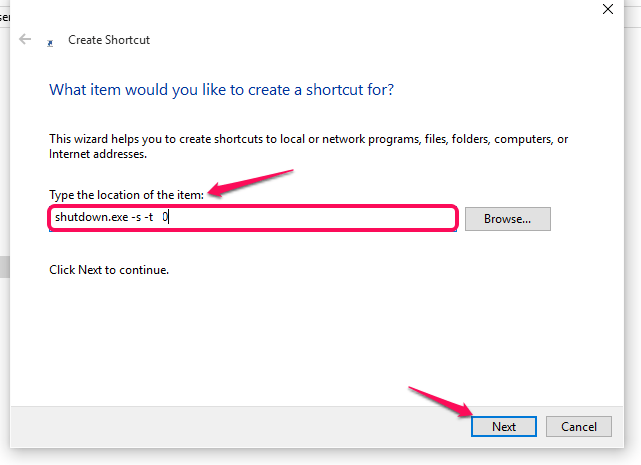Click the 'Type the location of the item' label
Image resolution: width=641 pixels, height=465 pixels.
pyautogui.click(x=126, y=195)
